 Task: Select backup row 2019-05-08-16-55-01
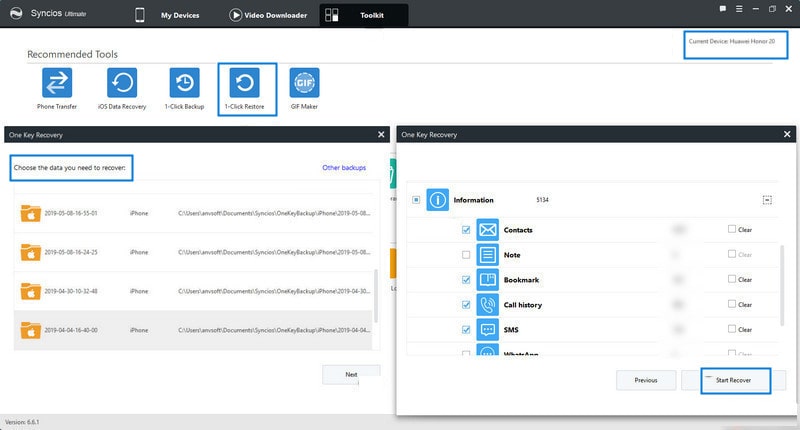193,213
